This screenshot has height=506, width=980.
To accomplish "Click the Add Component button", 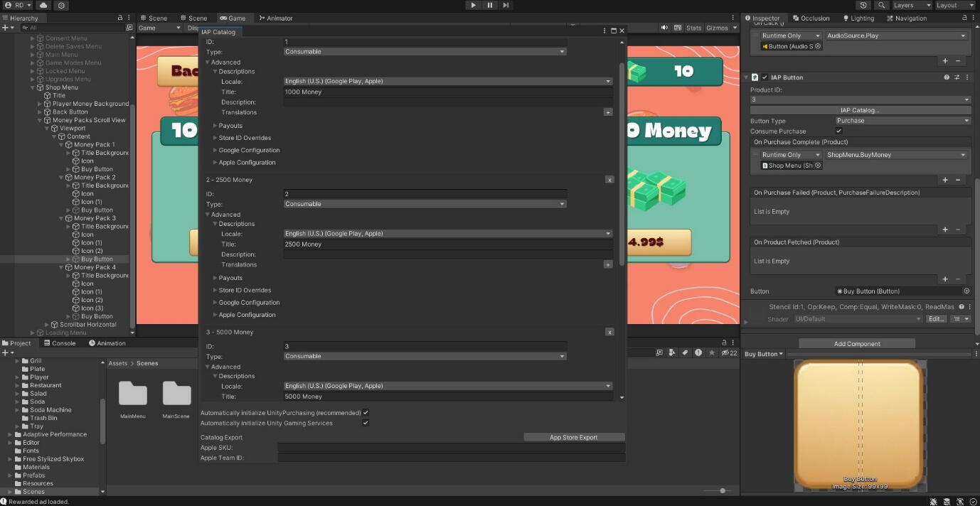I will tap(856, 344).
